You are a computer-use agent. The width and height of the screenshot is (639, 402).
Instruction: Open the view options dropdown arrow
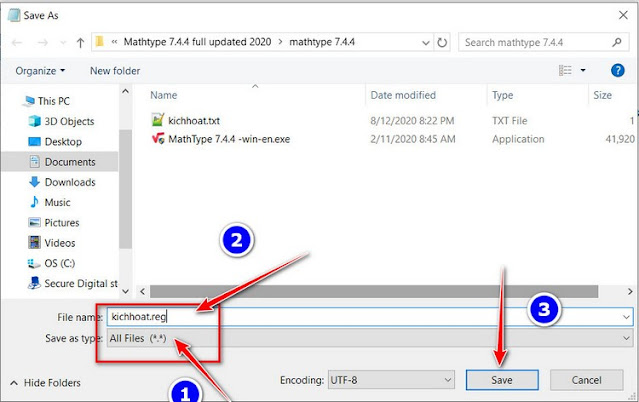[x=583, y=71]
